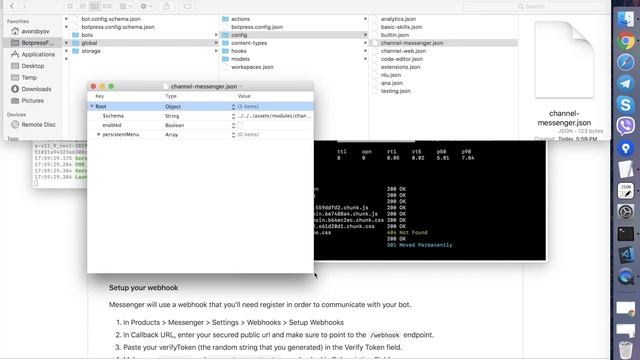Image resolution: width=640 pixels, height=360 pixels.
Task: Open Trash in the Dock
Action: [625, 349]
